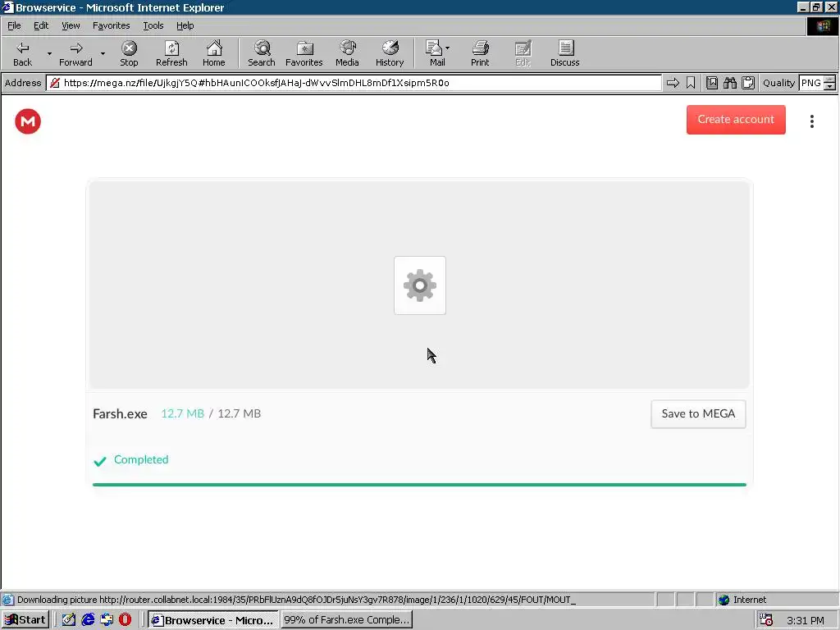This screenshot has width=840, height=630.
Task: Click the Farsh.exe file name
Action: pos(120,414)
